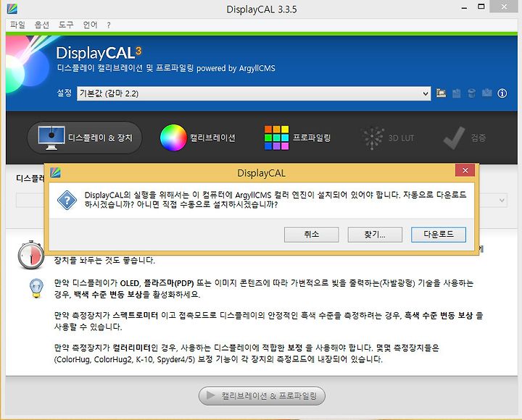This screenshot has height=420, width=522.
Task: Click the 다운로드 button in the dialog
Action: (x=438, y=235)
